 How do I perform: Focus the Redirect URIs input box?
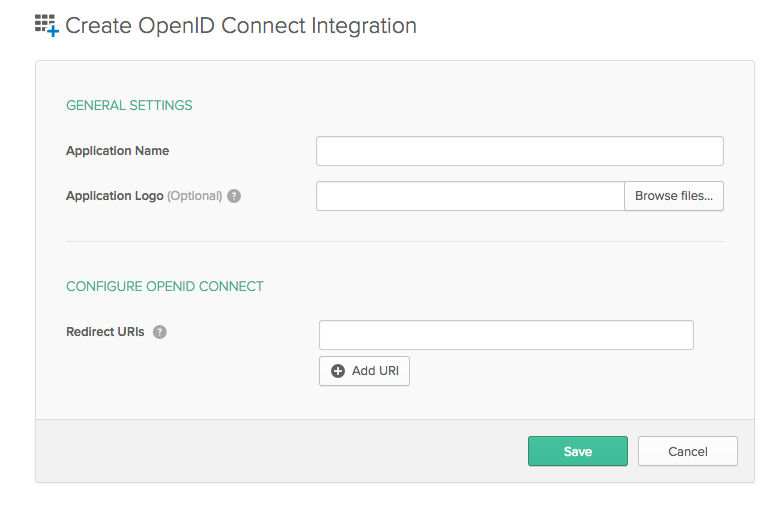pyautogui.click(x=506, y=335)
